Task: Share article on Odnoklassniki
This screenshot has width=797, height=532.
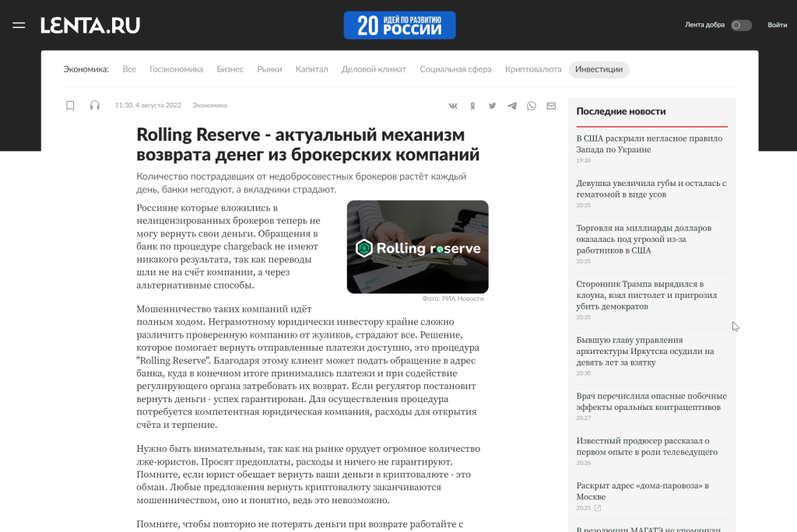Action: tap(473, 106)
